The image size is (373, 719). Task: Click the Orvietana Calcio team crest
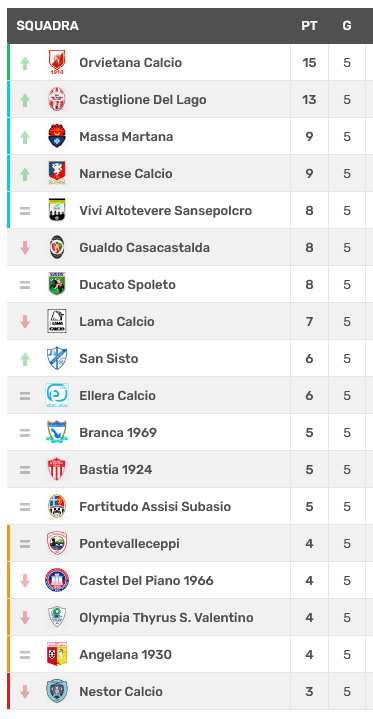(57, 62)
